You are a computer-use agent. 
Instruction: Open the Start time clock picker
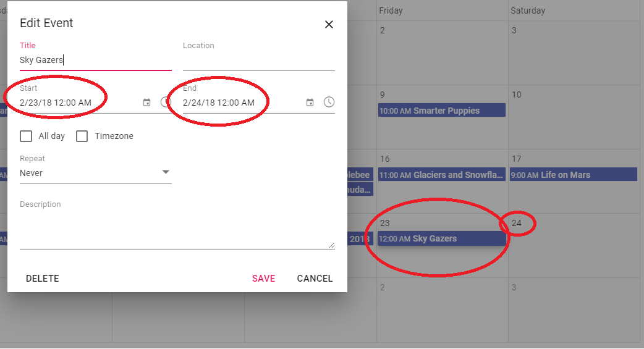pyautogui.click(x=165, y=103)
